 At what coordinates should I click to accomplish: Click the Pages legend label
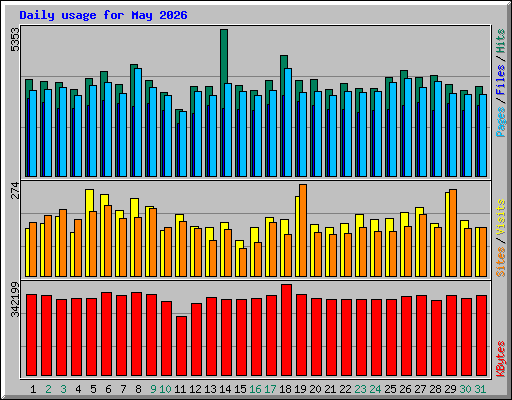point(501,122)
